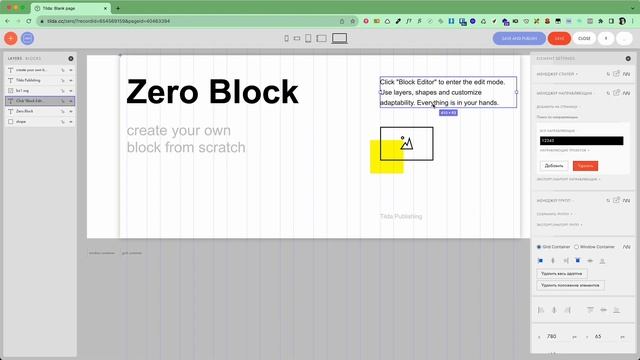Click Удалить положение элементов button
This screenshot has width=640, height=360.
[570, 285]
